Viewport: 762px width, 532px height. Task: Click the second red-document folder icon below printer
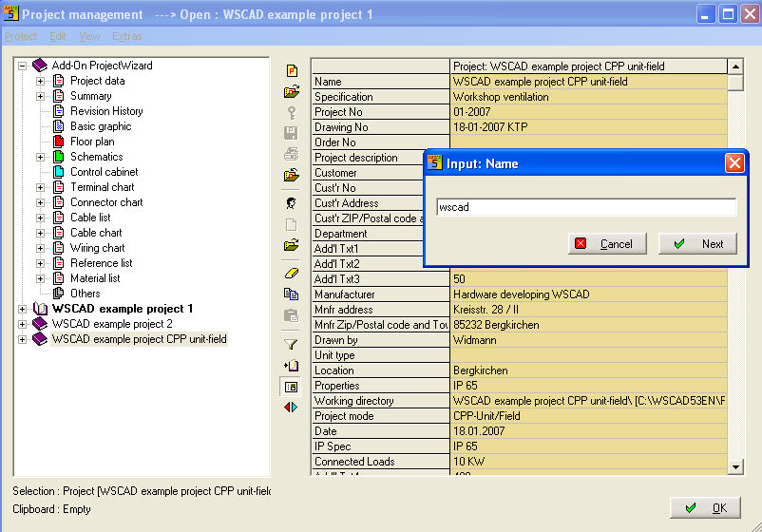point(292,175)
